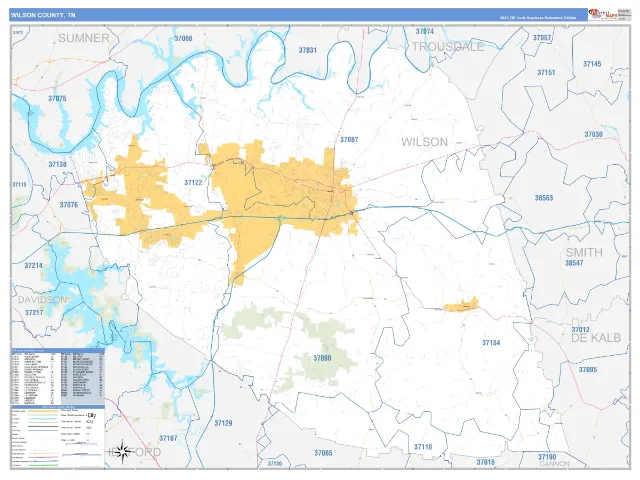Click the publisher logo in the header
Image resolution: width=640 pixels, height=480 pixels.
click(x=602, y=14)
